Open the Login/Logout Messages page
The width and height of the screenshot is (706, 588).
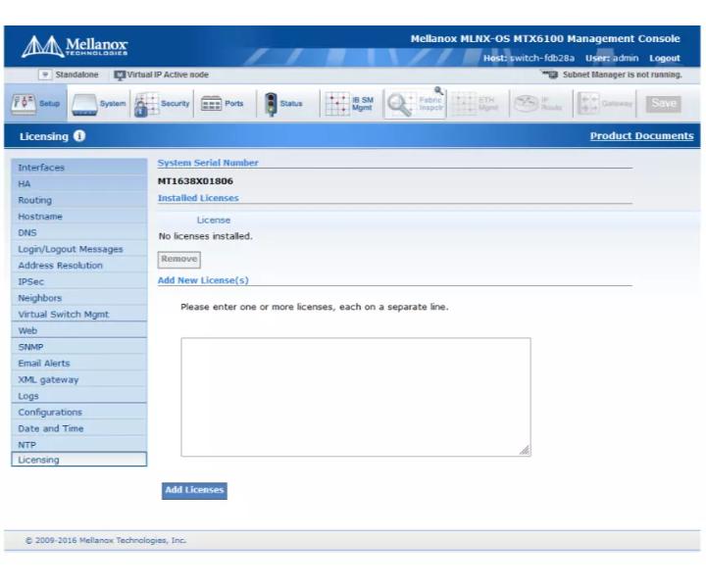(78, 249)
